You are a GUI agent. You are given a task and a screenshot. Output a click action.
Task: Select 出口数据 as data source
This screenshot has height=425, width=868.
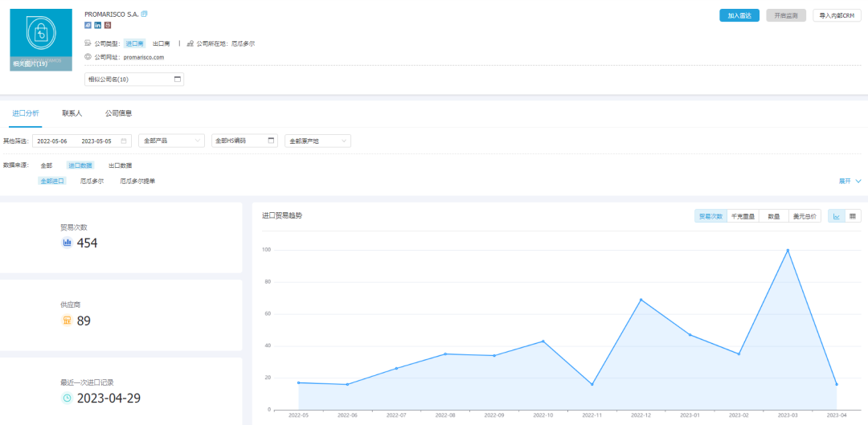click(x=120, y=166)
